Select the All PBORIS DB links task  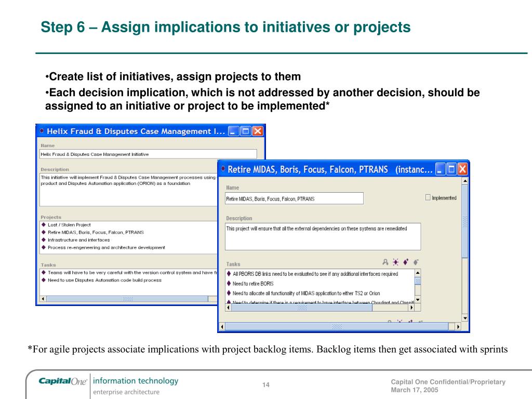pos(312,274)
